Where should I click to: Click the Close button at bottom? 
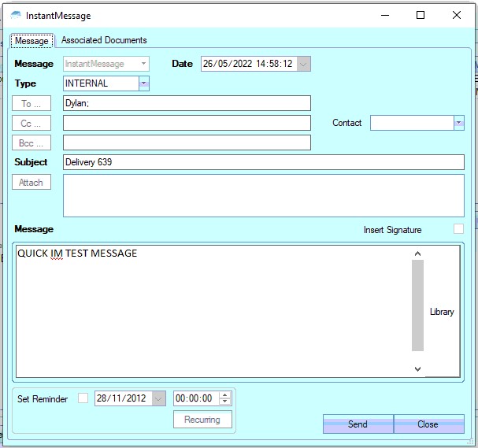coord(428,424)
